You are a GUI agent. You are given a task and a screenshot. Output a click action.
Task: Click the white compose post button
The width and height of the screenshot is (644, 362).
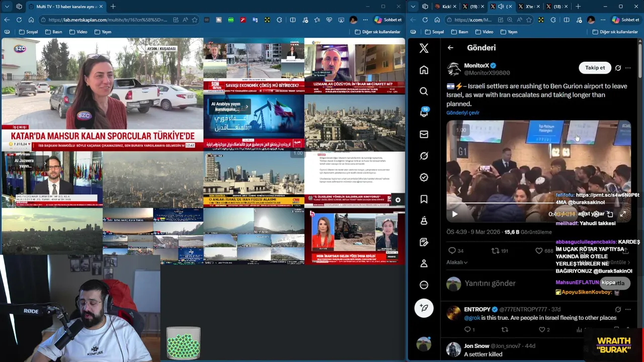click(x=424, y=308)
